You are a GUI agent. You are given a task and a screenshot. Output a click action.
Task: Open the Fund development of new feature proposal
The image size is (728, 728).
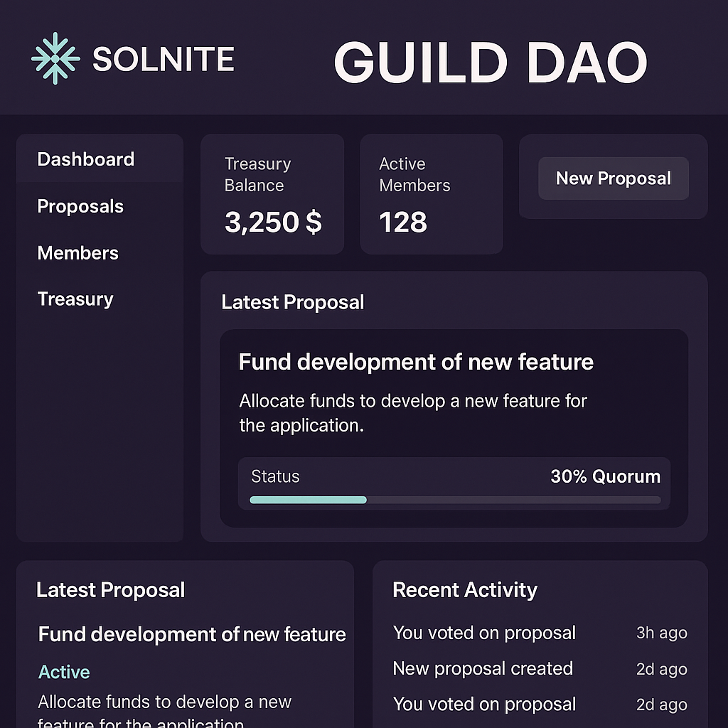[415, 362]
